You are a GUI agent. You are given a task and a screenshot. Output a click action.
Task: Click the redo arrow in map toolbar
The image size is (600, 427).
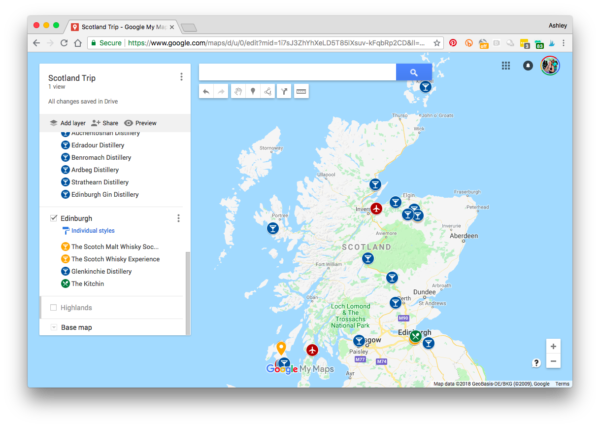click(221, 91)
